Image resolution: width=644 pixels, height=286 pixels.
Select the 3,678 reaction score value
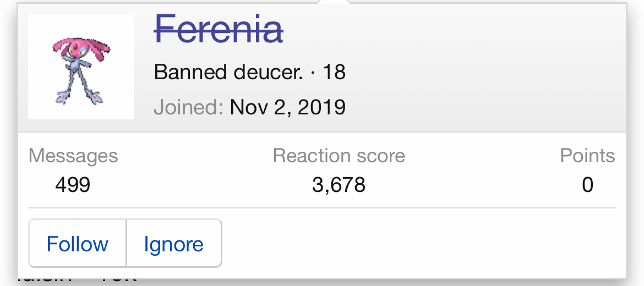coord(339,185)
